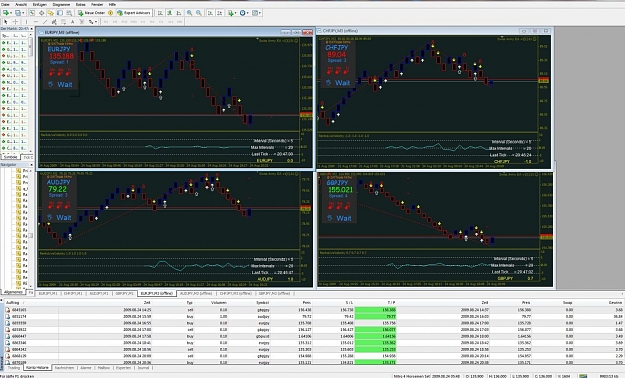Switch to candlestick chart icon

click(169, 13)
